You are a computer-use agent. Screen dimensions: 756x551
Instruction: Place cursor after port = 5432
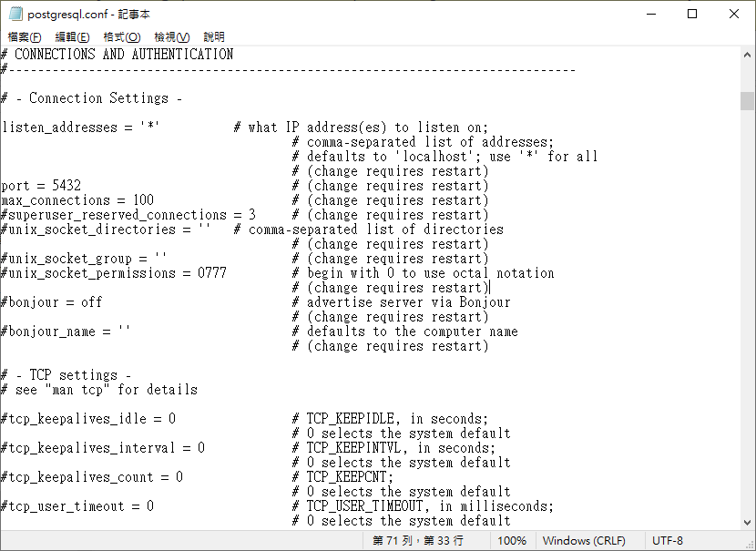(81, 186)
